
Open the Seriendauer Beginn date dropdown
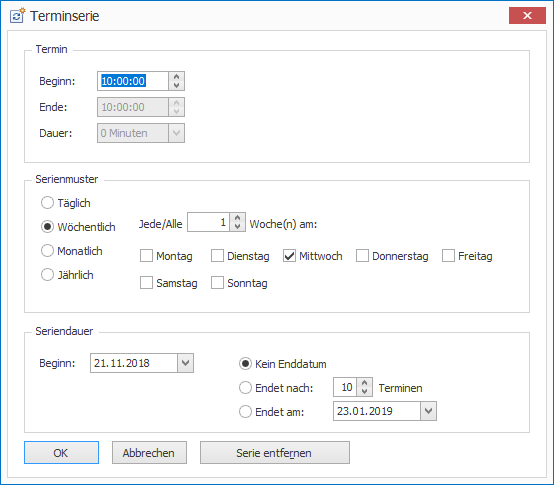coord(185,363)
